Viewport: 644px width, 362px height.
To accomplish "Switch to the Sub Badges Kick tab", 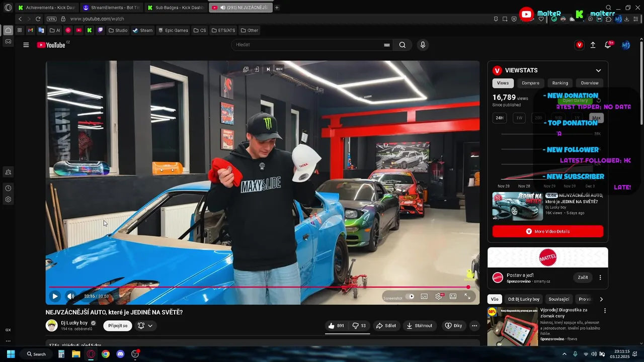I will pos(176,8).
